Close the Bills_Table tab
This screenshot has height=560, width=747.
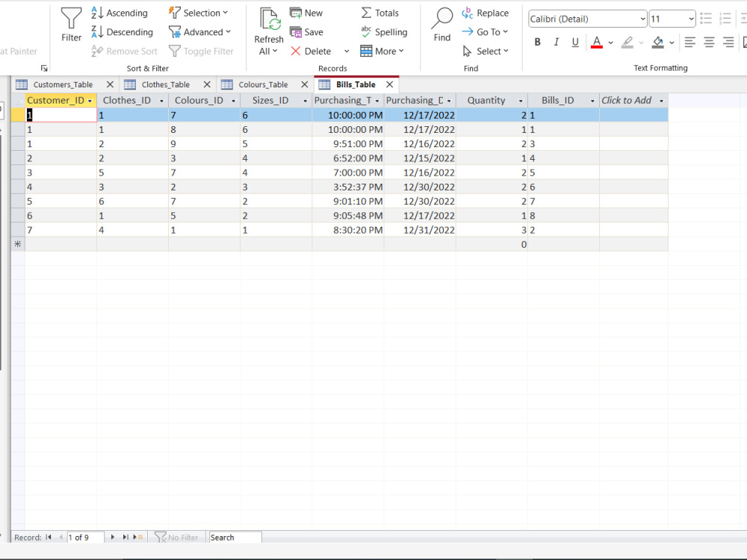coord(390,84)
